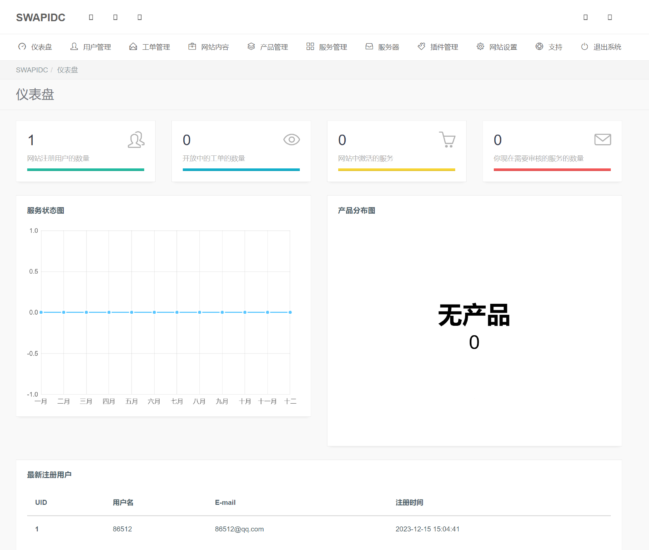Click the SWAPIDC logo in the header

coord(40,18)
